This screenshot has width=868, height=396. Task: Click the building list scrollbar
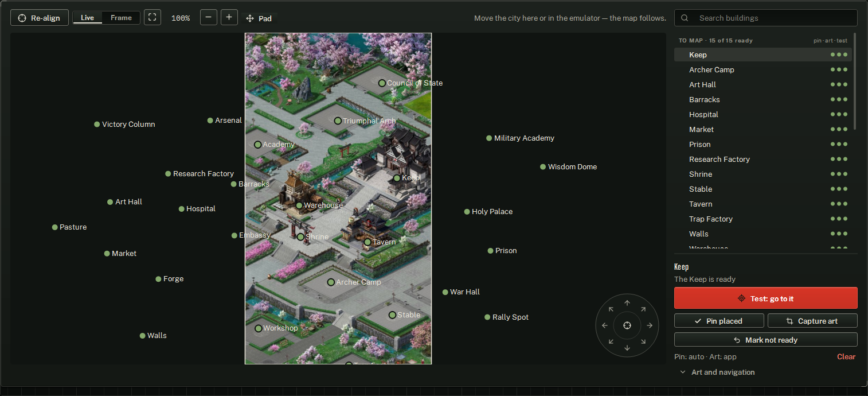[855, 80]
